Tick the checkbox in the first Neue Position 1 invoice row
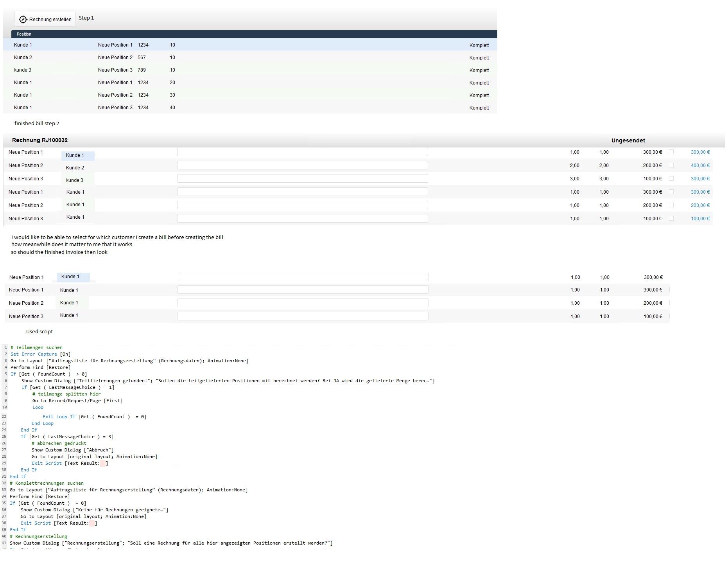Viewport: 728px width, 579px height. pos(671,152)
